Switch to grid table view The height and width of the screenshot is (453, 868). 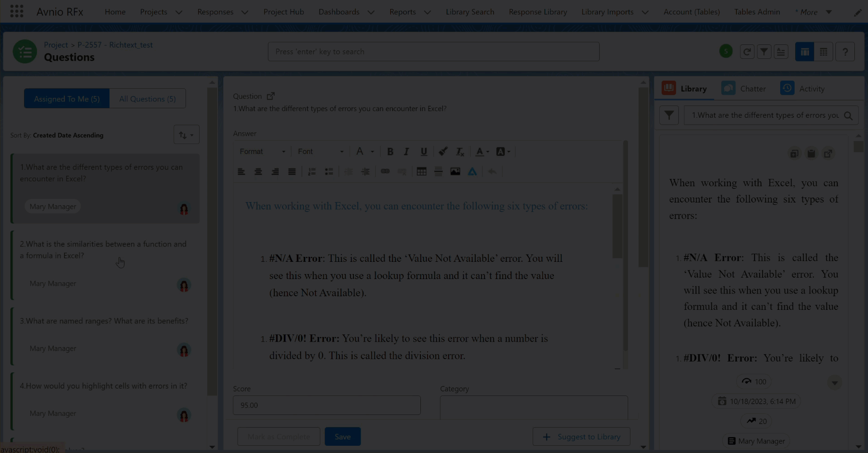tap(824, 52)
